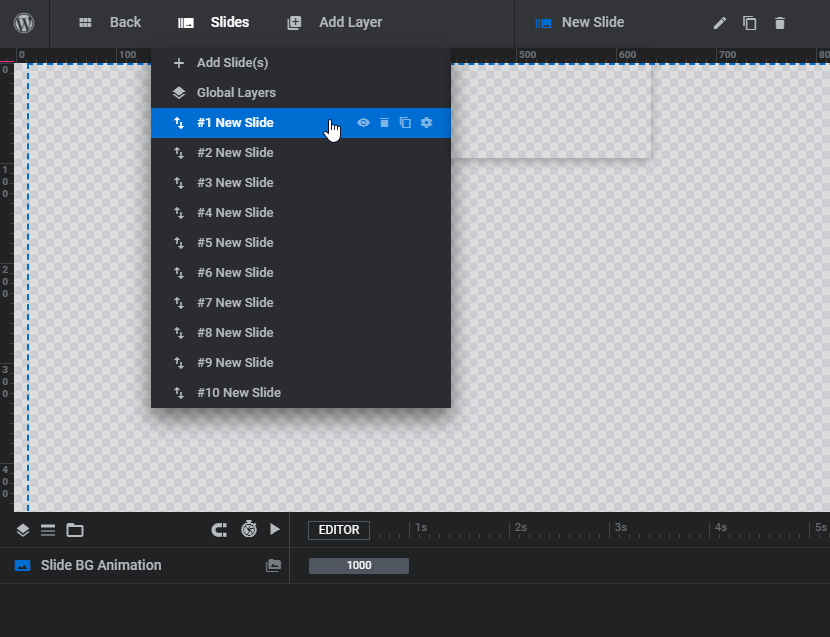This screenshot has width=830, height=637.
Task: Click the list lines icon in timeline toolbar
Action: (48, 530)
